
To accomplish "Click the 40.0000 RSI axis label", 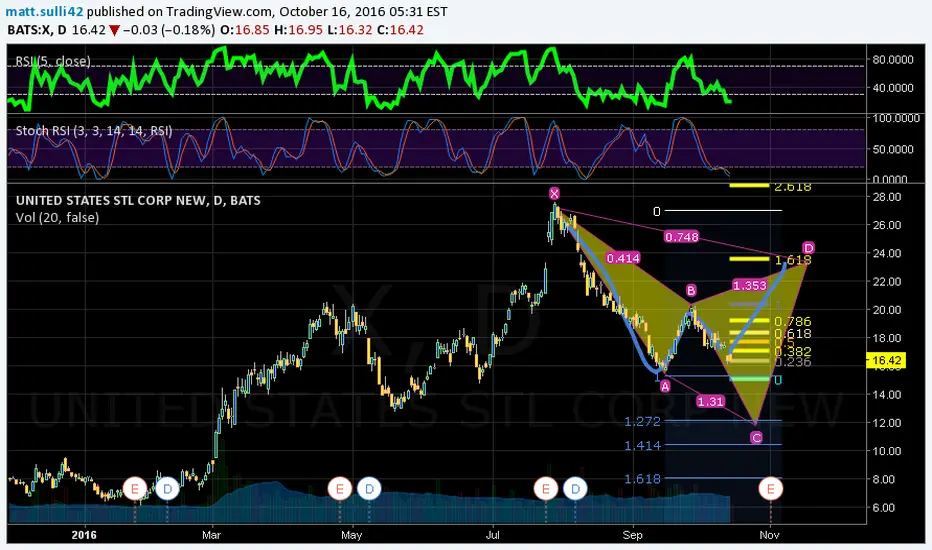I will pyautogui.click(x=893, y=88).
